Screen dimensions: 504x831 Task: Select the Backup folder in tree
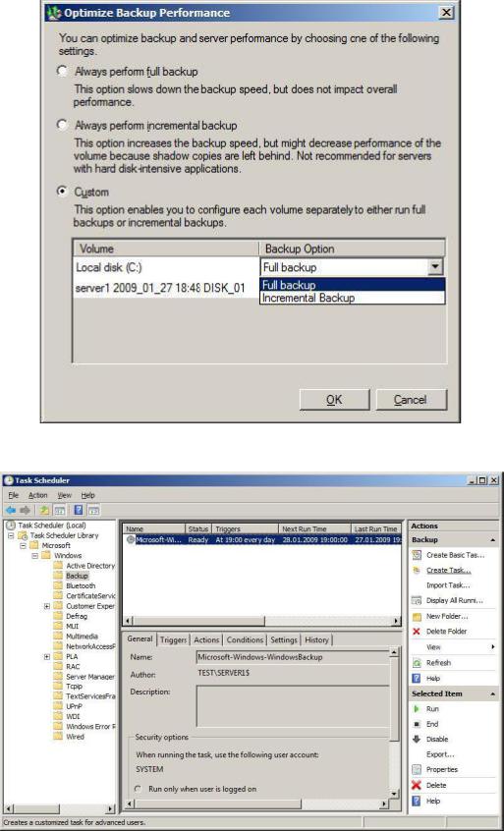pyautogui.click(x=77, y=576)
